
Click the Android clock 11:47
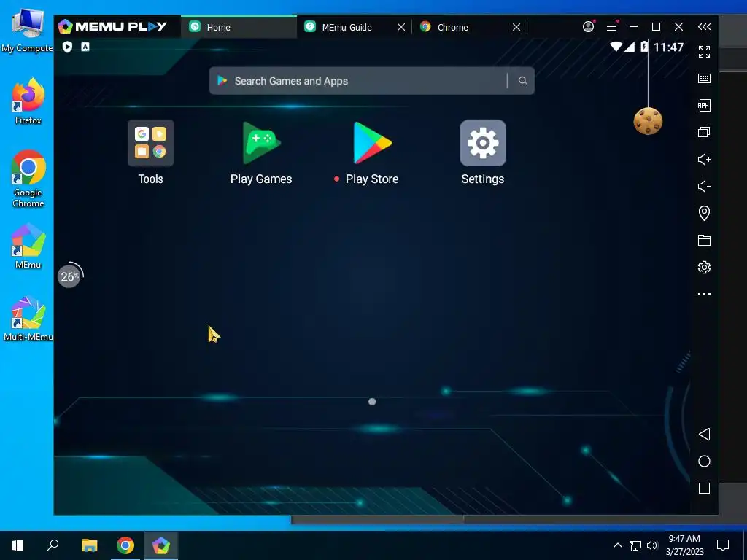coord(668,47)
